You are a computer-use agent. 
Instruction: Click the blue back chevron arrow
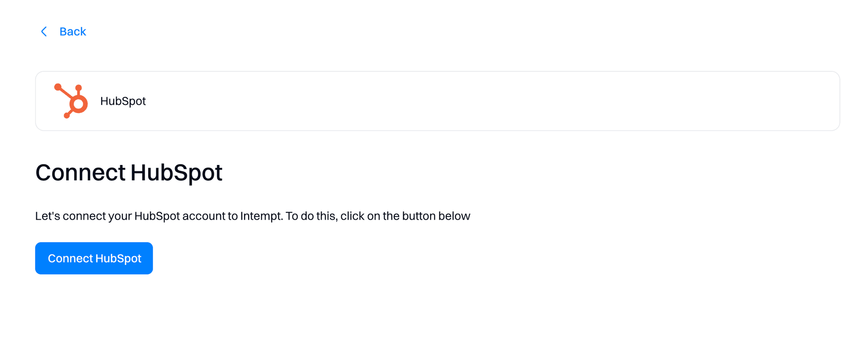click(x=44, y=32)
